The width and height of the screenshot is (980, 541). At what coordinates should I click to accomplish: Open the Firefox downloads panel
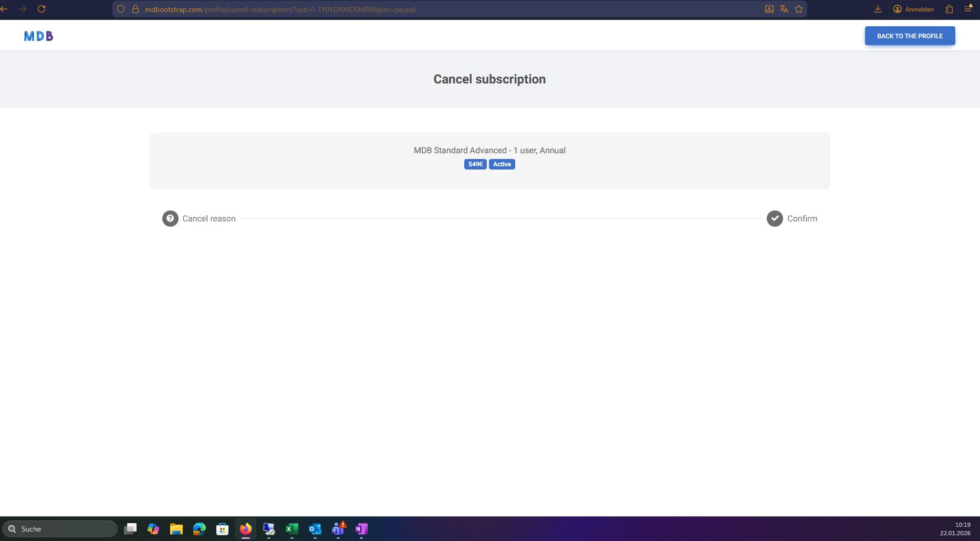click(x=878, y=9)
